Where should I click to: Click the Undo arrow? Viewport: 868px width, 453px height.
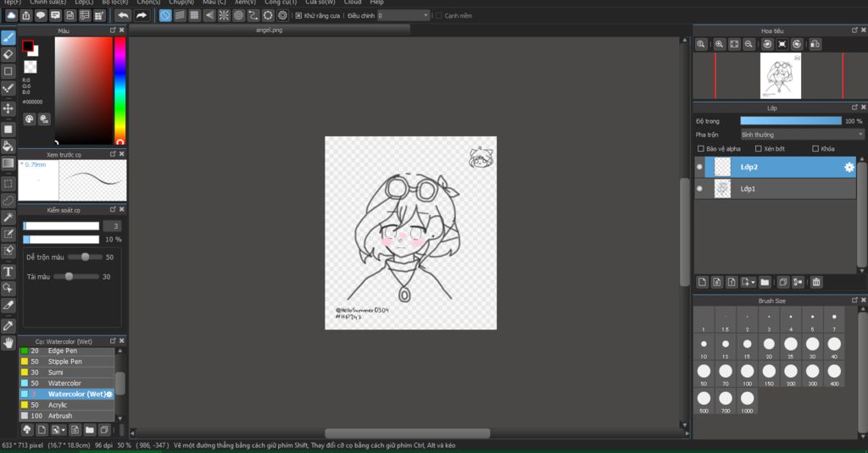click(x=123, y=15)
